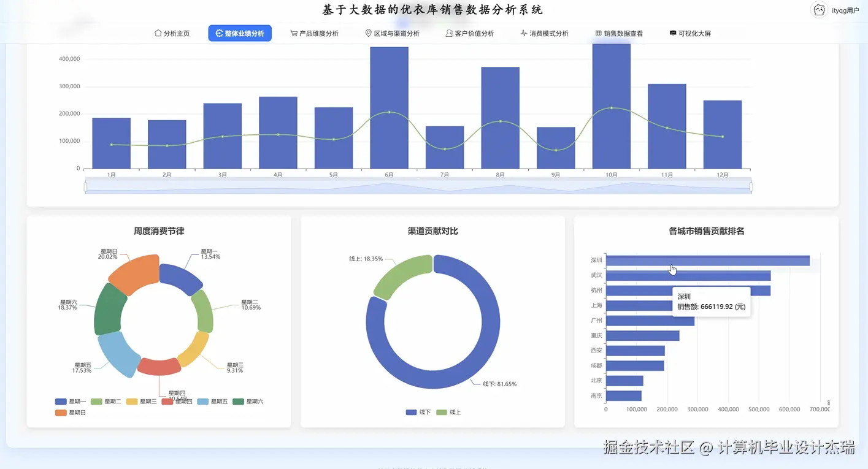Click the table icon beside 销售数据查看

[598, 33]
